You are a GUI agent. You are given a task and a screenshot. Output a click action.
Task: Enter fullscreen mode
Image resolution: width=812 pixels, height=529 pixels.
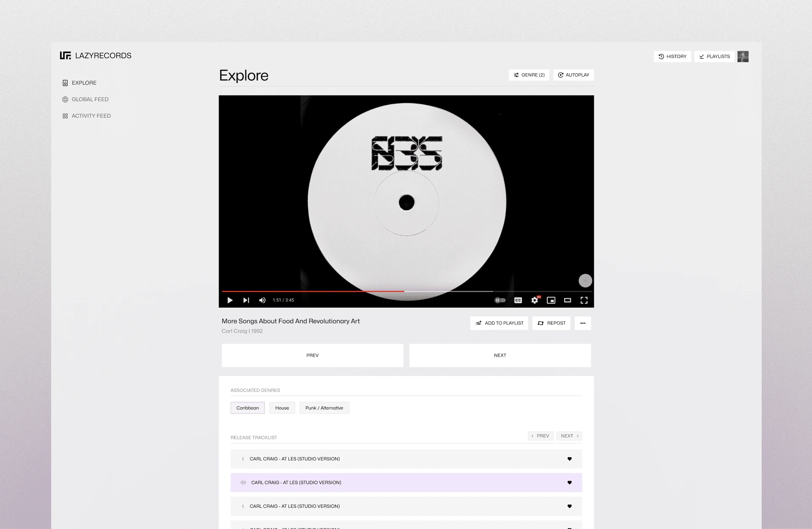point(584,300)
